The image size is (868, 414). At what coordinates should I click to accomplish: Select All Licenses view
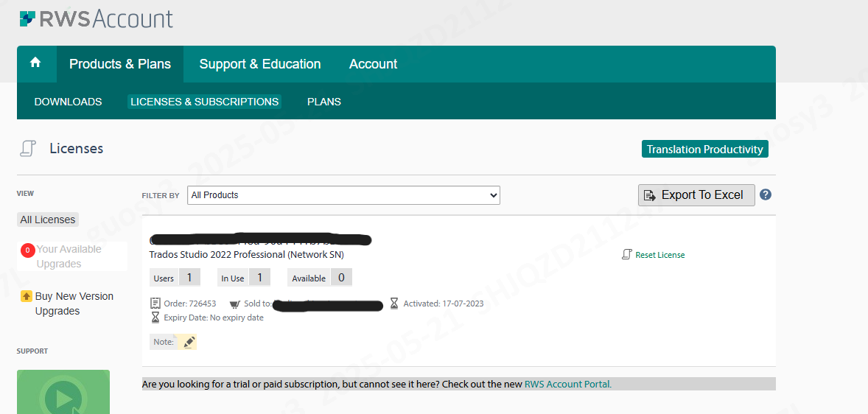(48, 220)
